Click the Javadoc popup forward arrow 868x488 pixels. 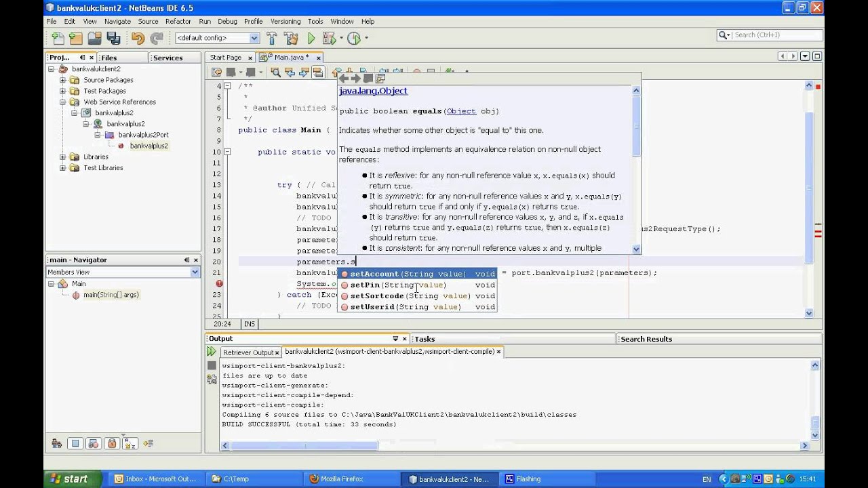[355, 79]
